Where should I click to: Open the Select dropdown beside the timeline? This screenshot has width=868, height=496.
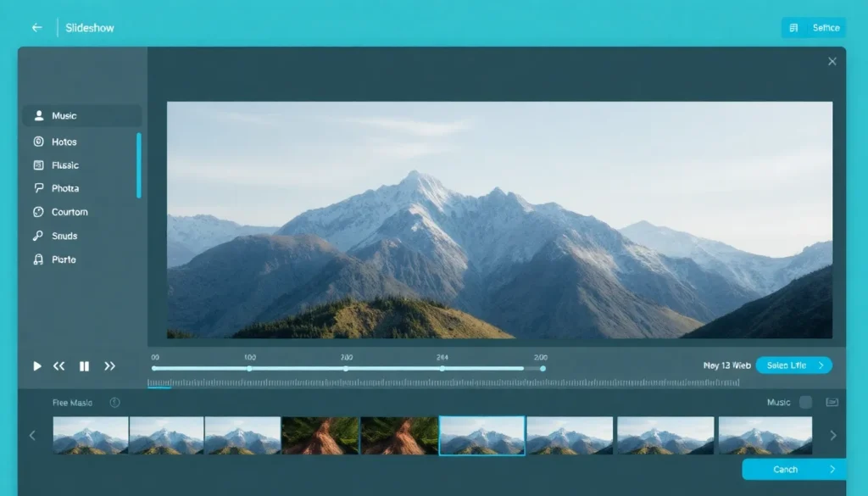(793, 365)
